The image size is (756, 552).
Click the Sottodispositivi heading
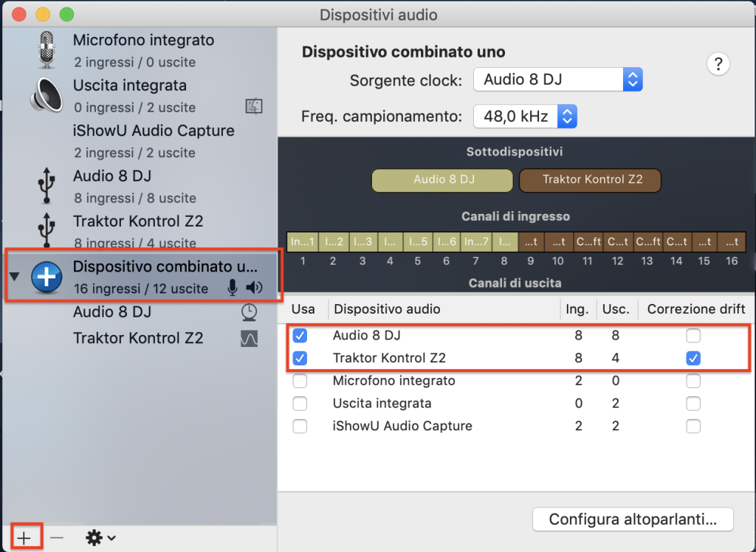point(515,152)
